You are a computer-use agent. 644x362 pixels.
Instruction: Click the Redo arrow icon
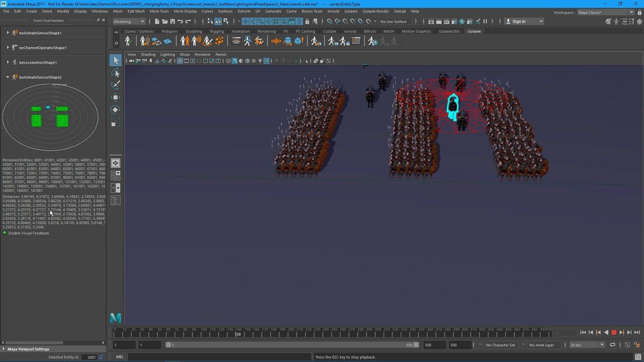188,22
